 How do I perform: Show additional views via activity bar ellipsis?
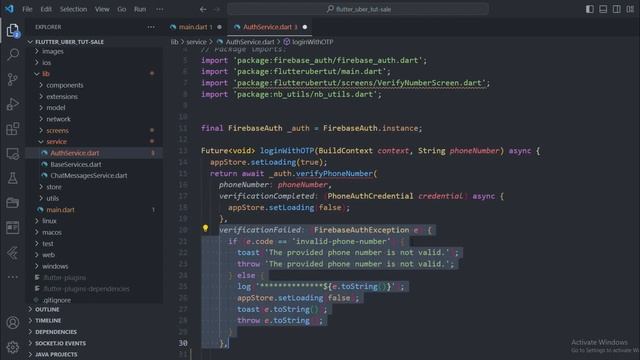click(x=13, y=277)
